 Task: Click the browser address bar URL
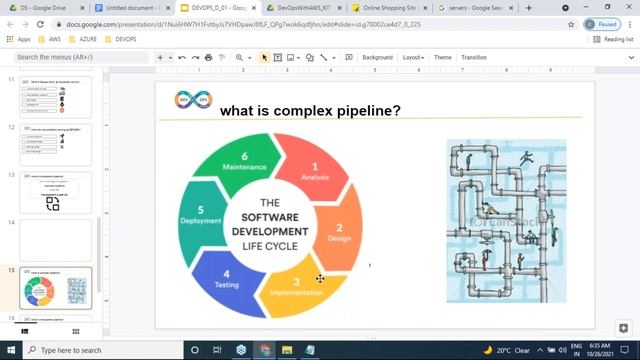(243, 24)
